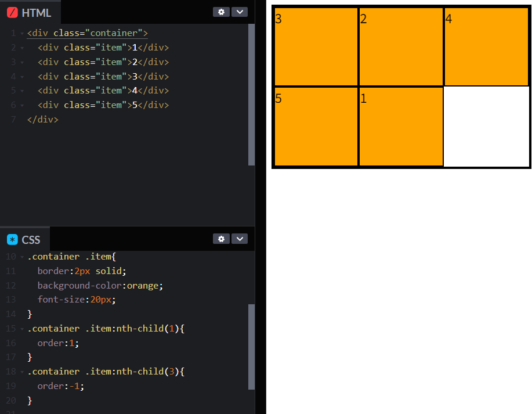Click the orange box labeled 2

[401, 46]
